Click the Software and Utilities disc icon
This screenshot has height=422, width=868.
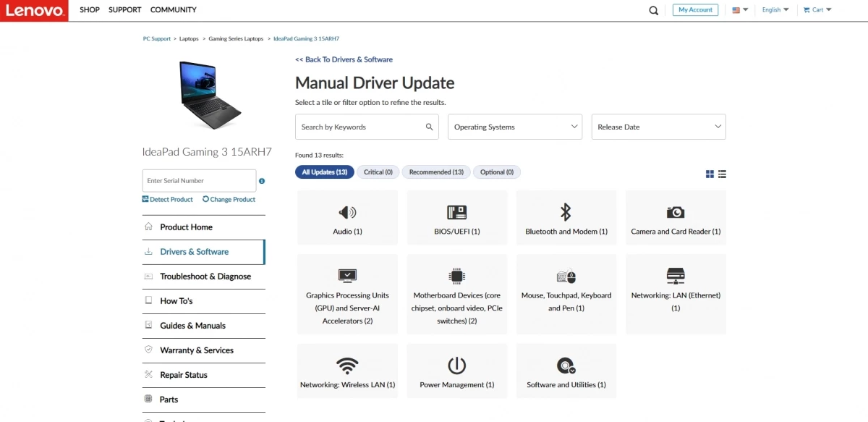[x=566, y=365]
